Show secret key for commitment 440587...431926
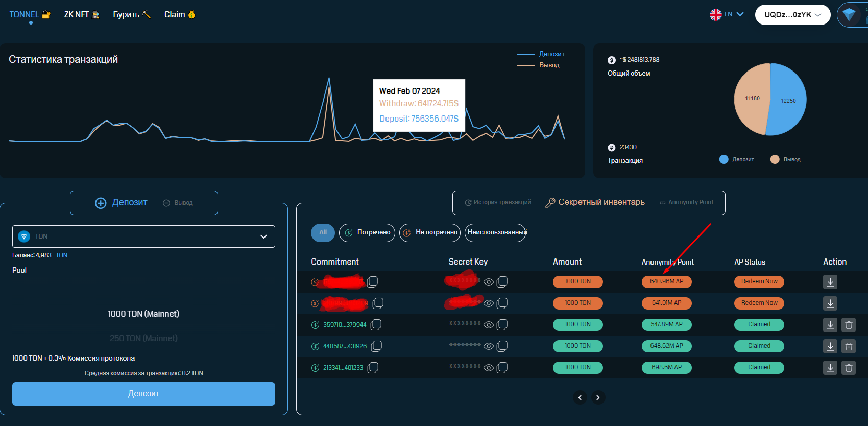Viewport: 868px width, 426px height. click(x=489, y=346)
